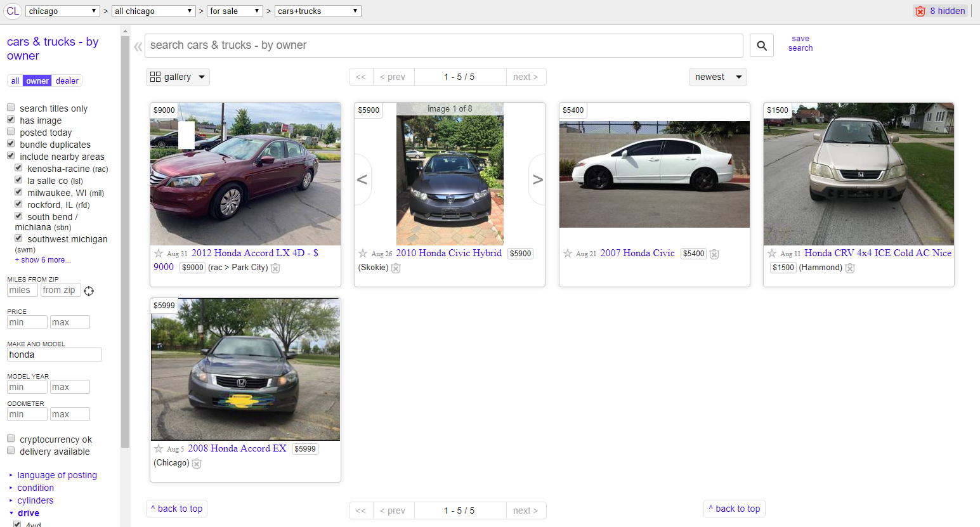Toggle search titles only checkbox
This screenshot has height=527, width=980.
tap(11, 108)
